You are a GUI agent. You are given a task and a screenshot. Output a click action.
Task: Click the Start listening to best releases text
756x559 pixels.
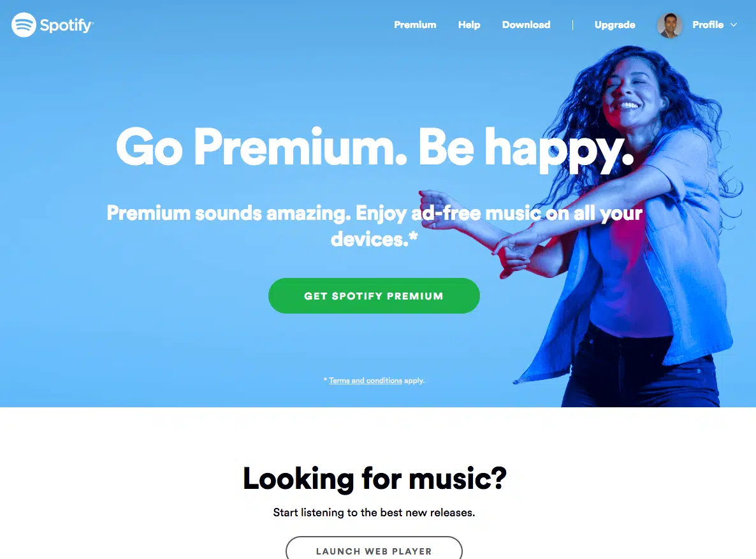point(374,512)
